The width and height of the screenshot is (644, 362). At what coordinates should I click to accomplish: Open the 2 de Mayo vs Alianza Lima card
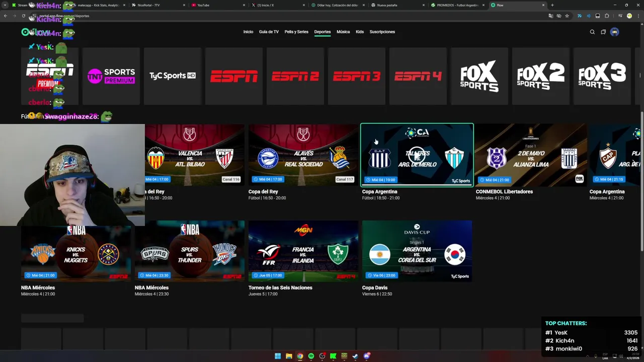531,155
